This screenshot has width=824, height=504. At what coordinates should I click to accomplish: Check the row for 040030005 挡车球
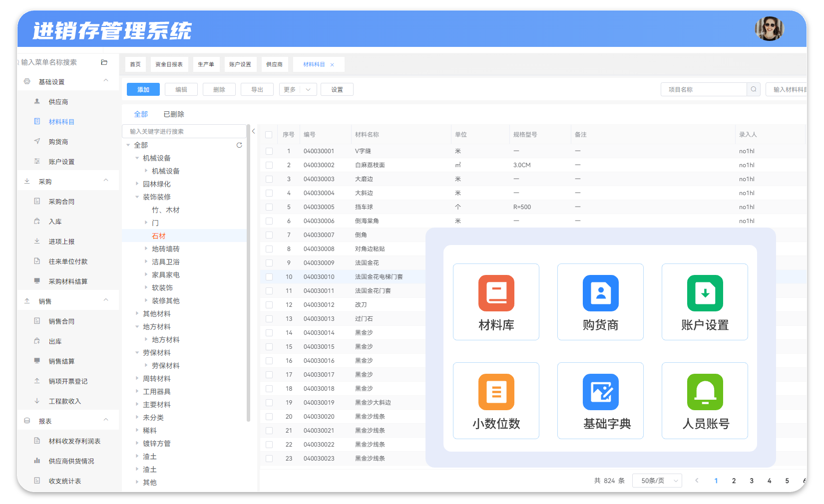(x=269, y=207)
